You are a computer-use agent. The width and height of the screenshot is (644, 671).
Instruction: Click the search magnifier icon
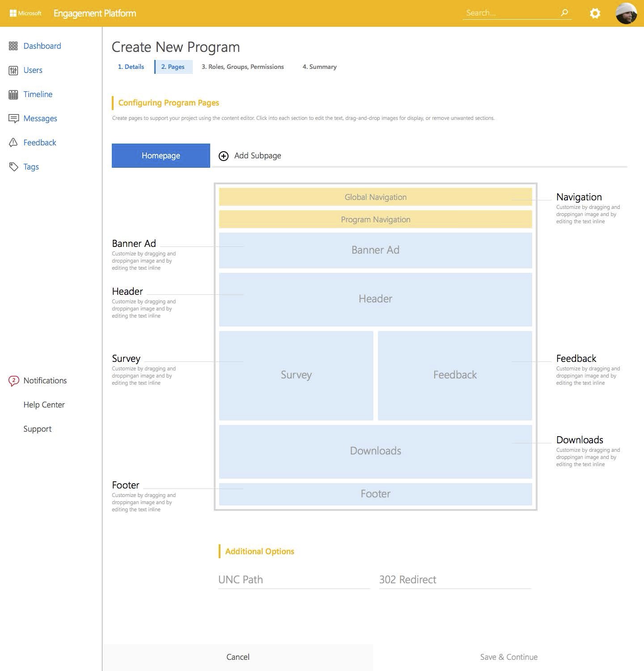[x=564, y=13]
